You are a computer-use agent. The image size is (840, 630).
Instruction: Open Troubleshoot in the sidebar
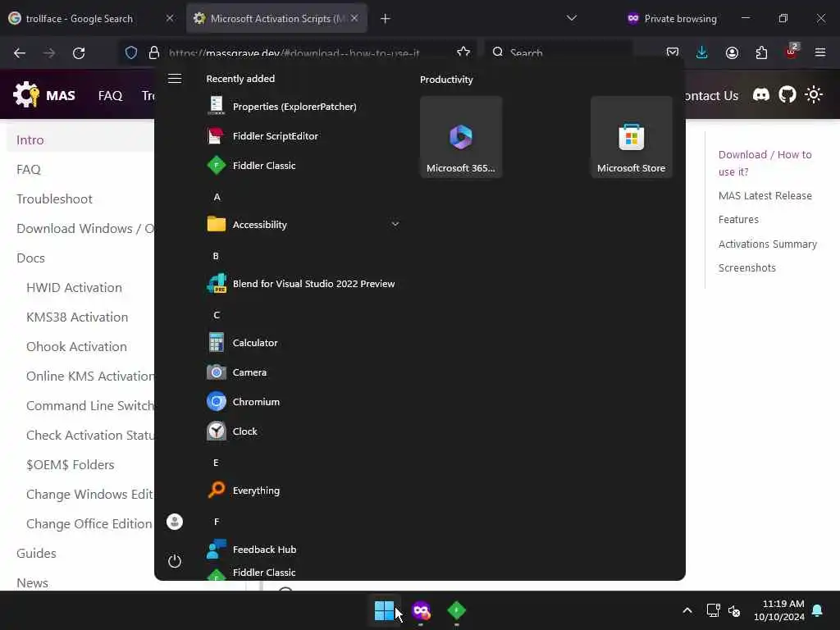click(x=54, y=199)
